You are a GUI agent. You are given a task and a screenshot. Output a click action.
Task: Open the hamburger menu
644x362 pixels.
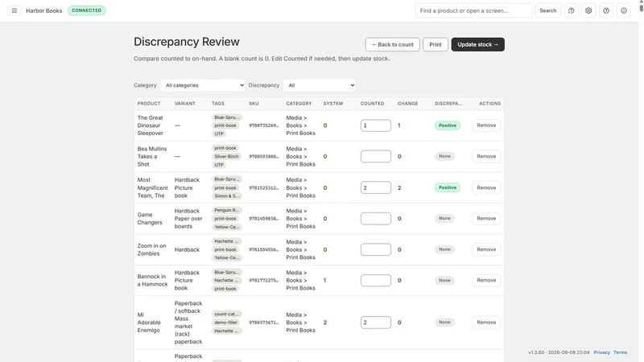click(14, 10)
